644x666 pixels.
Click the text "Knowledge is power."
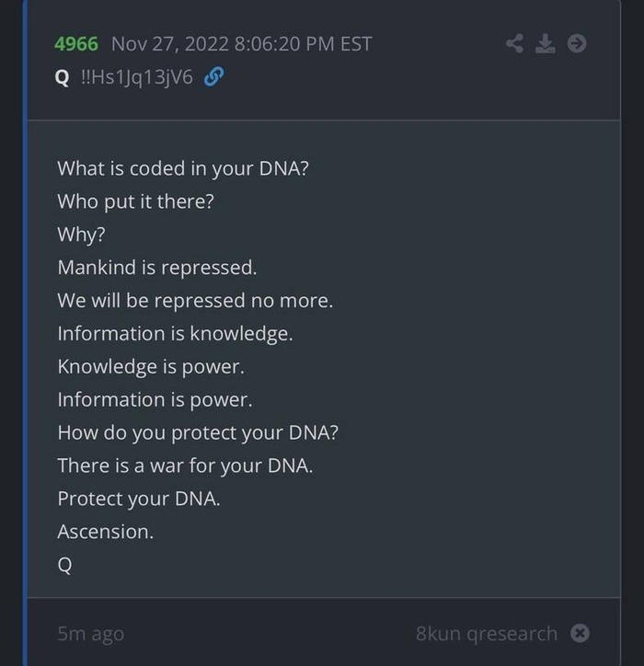[x=149, y=367]
